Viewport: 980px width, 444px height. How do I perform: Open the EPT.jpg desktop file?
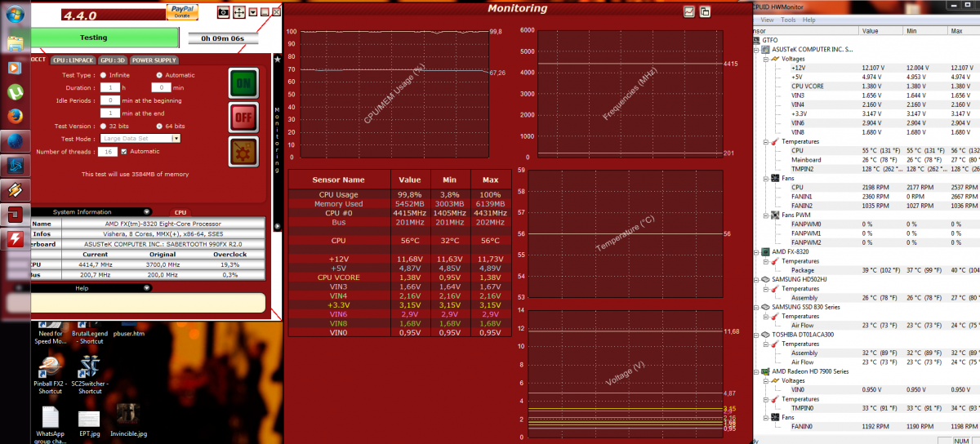click(89, 422)
